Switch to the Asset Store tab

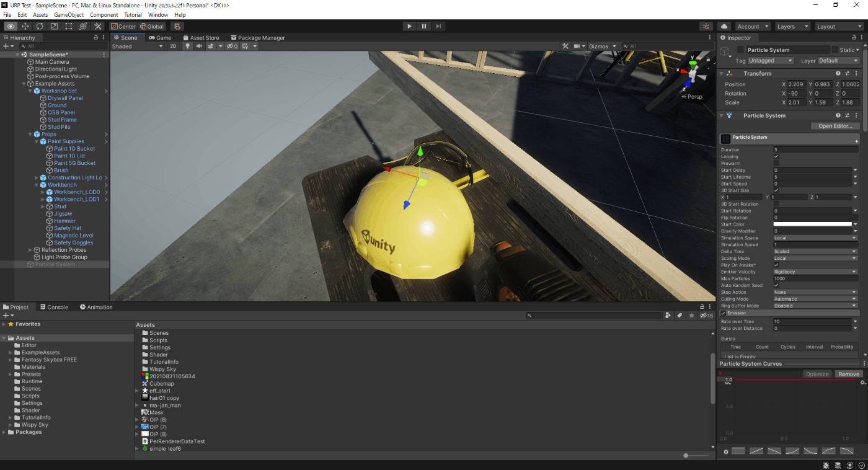coord(200,37)
